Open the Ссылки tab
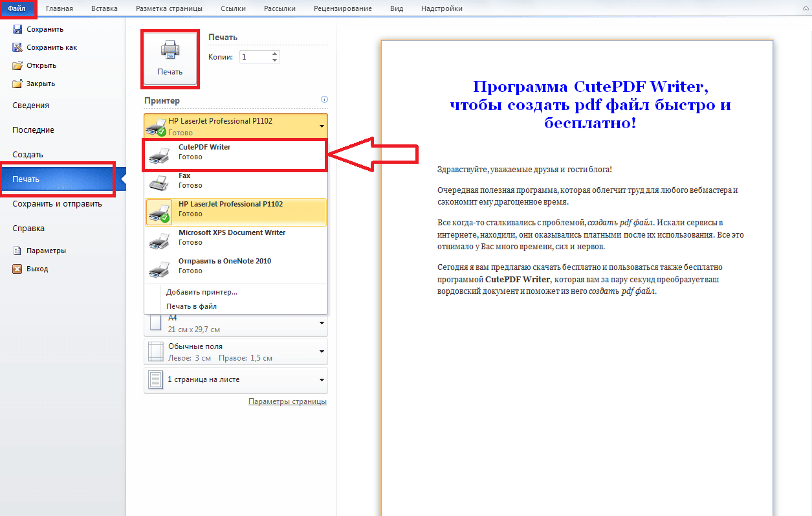Image resolution: width=812 pixels, height=516 pixels. pyautogui.click(x=233, y=8)
